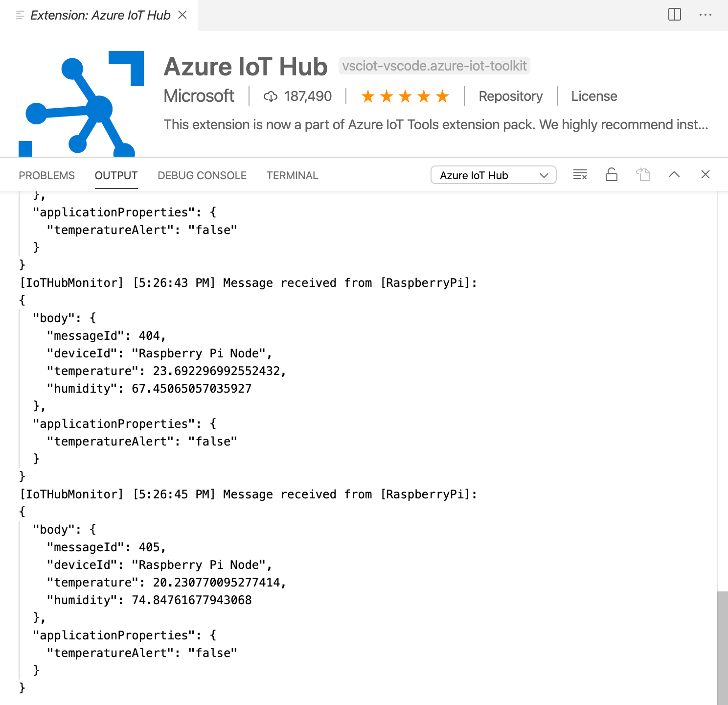Toggle output auto-scroll lock
The image size is (728, 705).
click(x=611, y=175)
